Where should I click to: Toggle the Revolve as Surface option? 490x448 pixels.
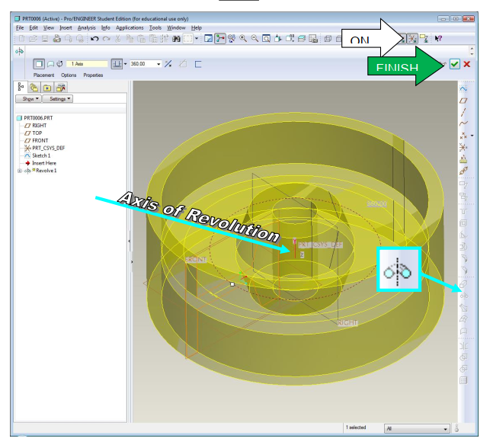pos(50,64)
